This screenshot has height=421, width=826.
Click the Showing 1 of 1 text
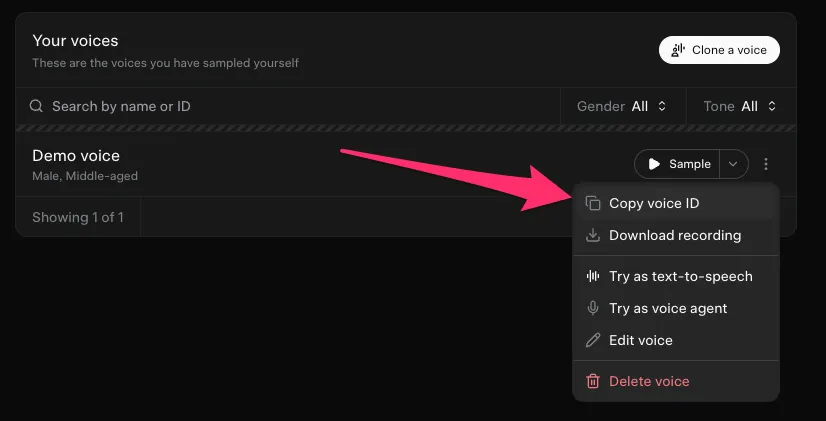(78, 217)
